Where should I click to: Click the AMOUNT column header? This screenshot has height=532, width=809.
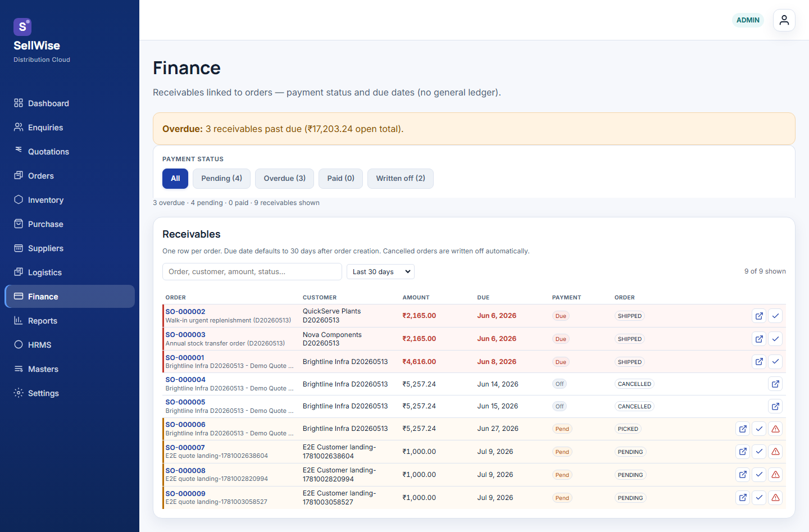(416, 298)
